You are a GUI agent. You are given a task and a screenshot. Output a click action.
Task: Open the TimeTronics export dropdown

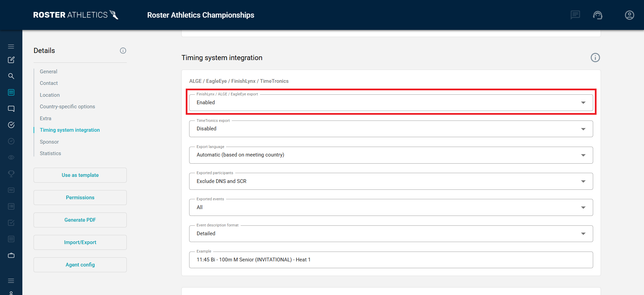point(391,129)
